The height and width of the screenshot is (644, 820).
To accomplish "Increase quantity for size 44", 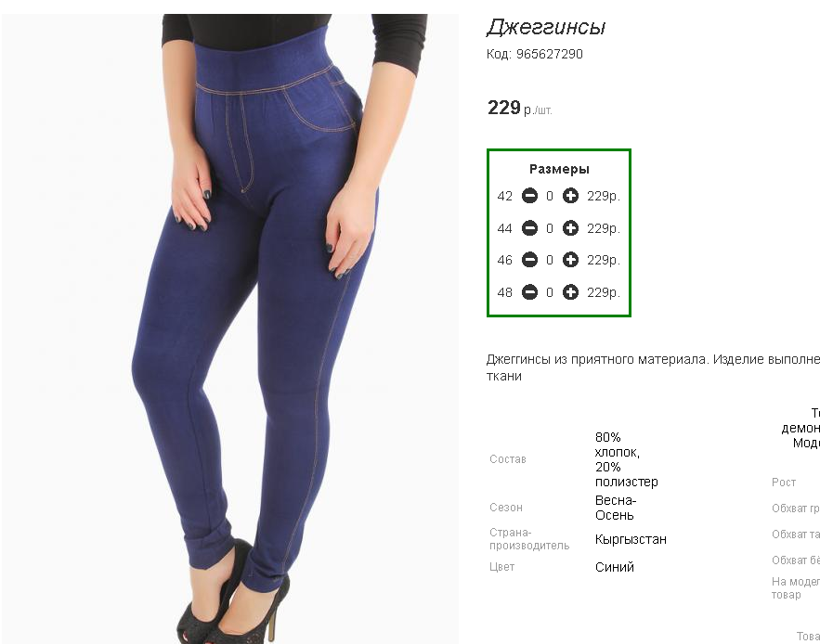I will coord(570,228).
